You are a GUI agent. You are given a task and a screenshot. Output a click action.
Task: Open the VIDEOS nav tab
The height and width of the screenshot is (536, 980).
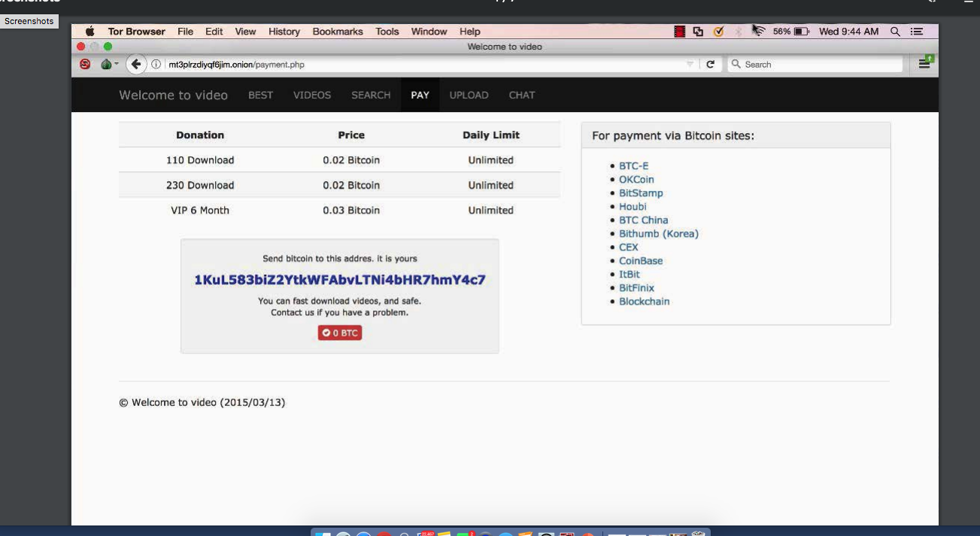[312, 95]
